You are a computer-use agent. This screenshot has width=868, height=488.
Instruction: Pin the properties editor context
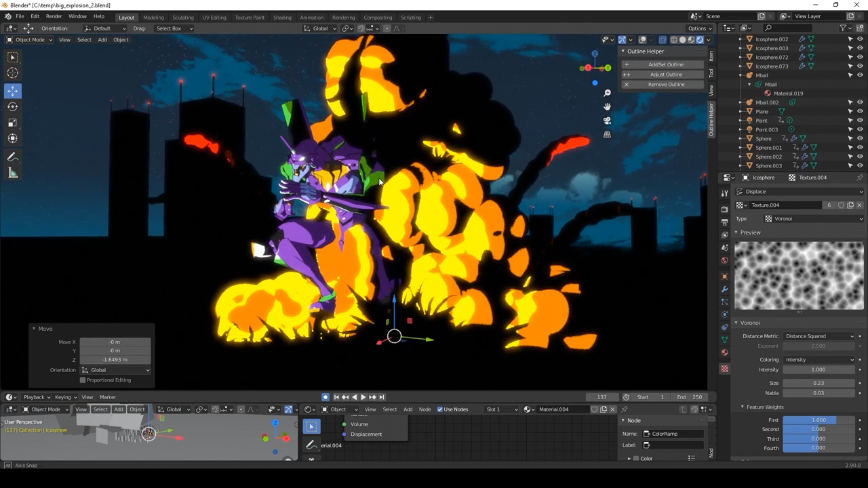860,178
